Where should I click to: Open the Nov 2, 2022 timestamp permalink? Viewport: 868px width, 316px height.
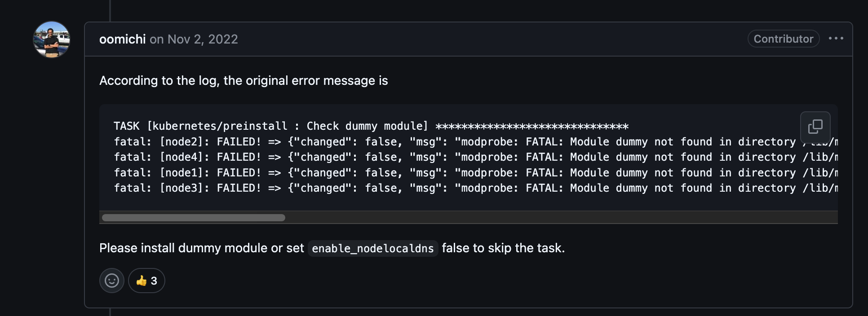coord(203,39)
